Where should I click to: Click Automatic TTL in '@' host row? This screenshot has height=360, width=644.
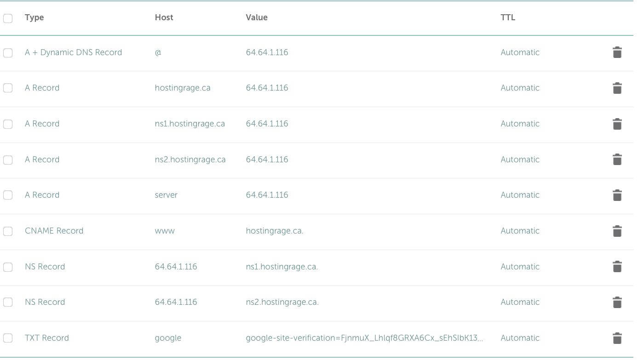point(520,52)
